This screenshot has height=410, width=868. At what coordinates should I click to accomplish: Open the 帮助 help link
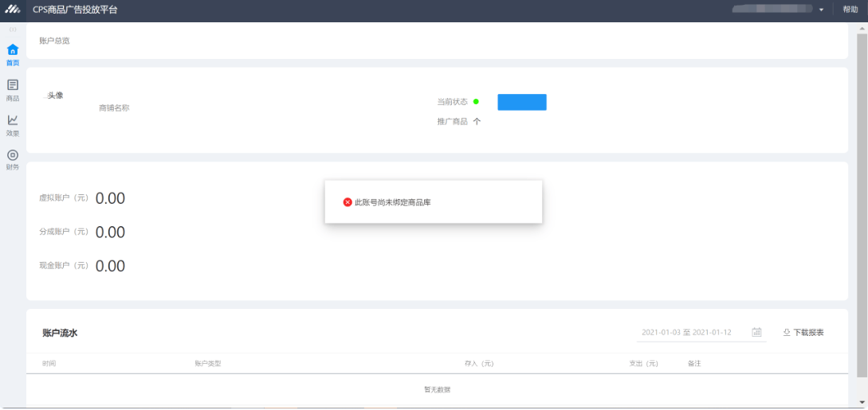point(850,10)
